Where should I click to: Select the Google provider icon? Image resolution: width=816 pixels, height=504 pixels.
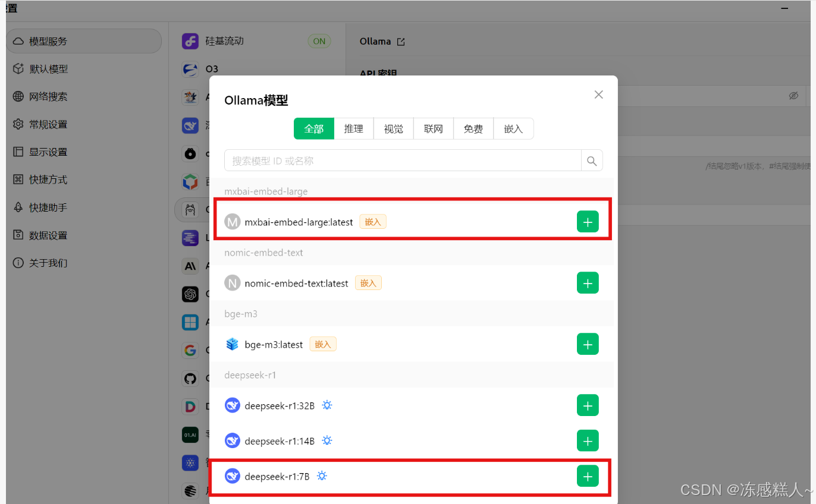(190, 351)
